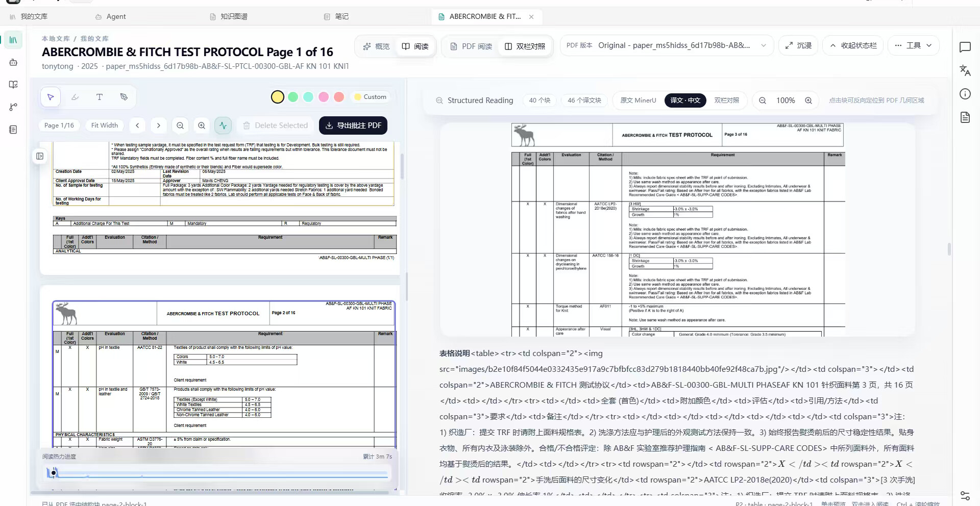The image size is (980, 506).
Task: Click the document title heading
Action: (x=187, y=52)
